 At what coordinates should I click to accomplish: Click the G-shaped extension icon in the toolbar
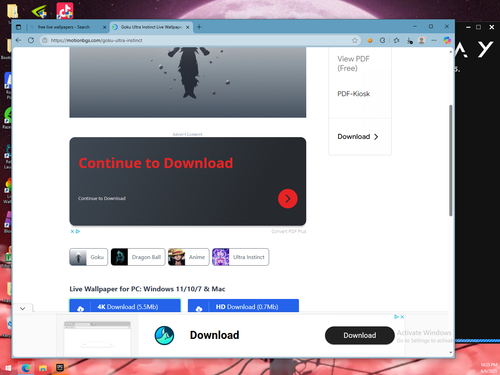tap(383, 40)
